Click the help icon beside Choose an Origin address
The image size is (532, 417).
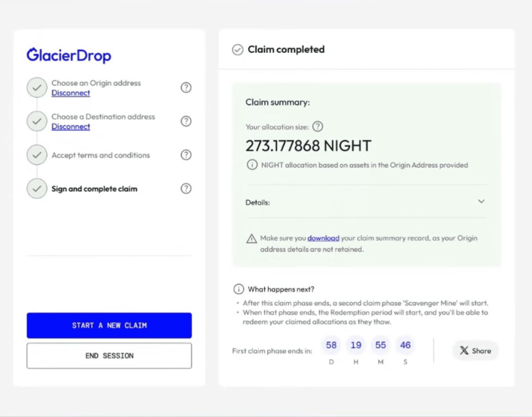186,88
